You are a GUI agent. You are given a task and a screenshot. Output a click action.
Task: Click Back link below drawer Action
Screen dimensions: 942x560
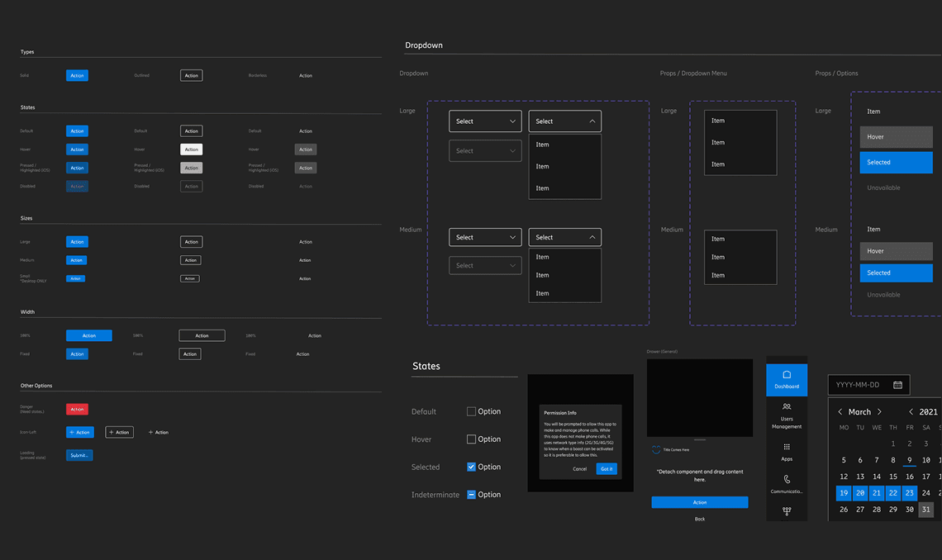[x=700, y=519]
